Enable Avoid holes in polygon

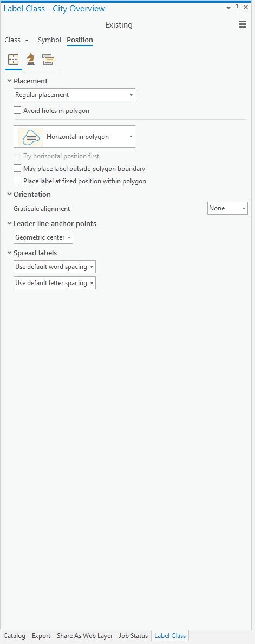[17, 110]
